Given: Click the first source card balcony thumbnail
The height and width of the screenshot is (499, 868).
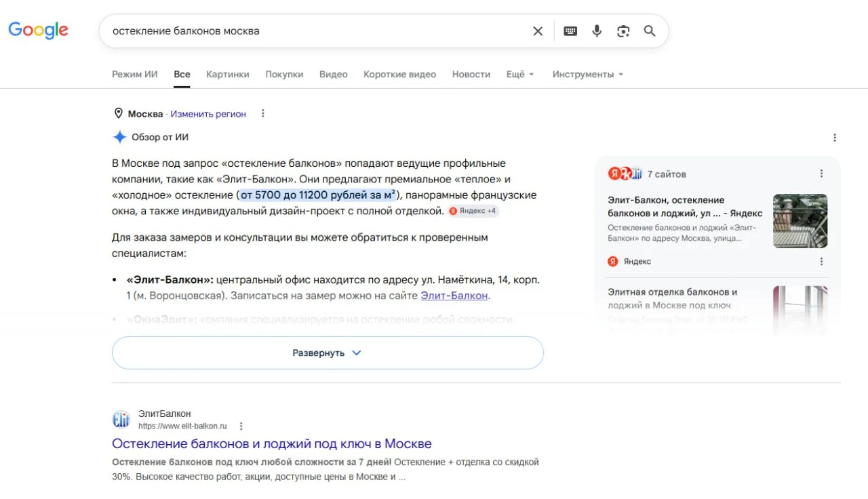Looking at the screenshot, I should 800,220.
